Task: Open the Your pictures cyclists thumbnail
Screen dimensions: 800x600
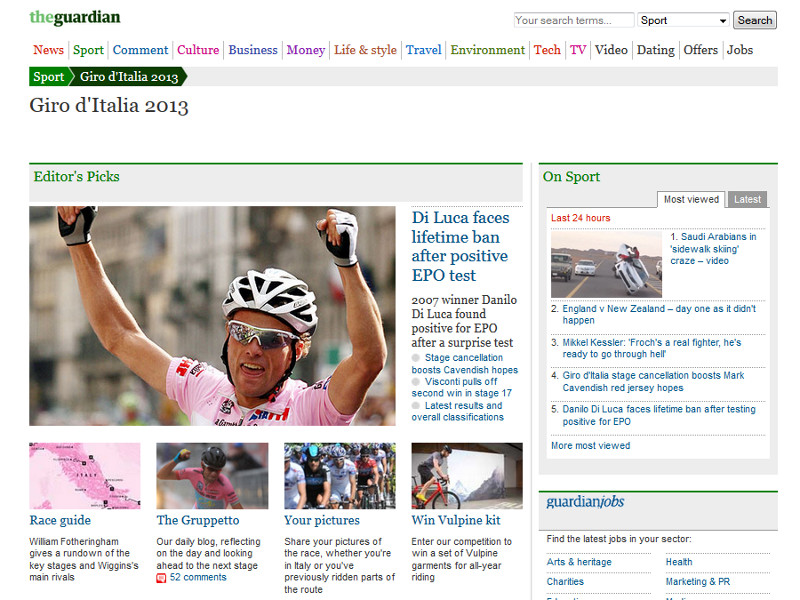Action: (x=339, y=476)
